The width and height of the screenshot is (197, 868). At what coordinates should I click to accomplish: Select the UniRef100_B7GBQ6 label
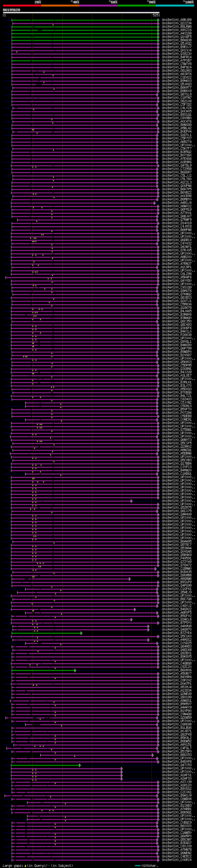tap(177, 393)
